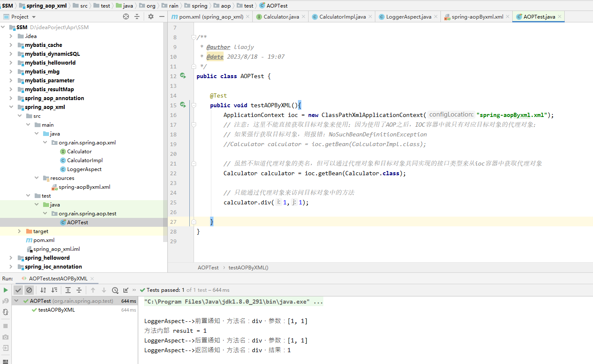Go to next failed test arrow
Image resolution: width=593 pixels, height=364 pixels.
click(104, 290)
